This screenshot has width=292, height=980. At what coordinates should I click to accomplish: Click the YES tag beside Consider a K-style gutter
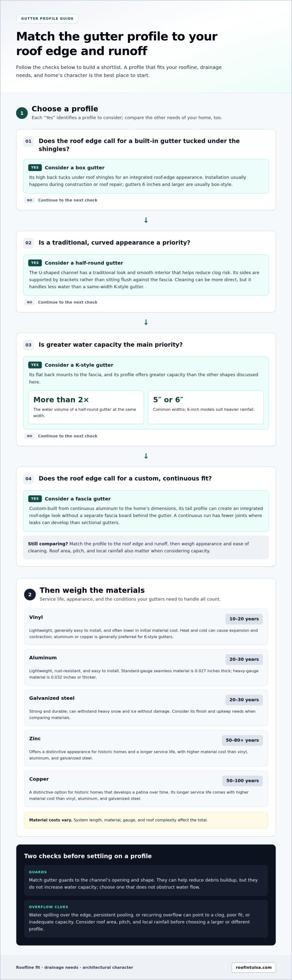click(35, 365)
